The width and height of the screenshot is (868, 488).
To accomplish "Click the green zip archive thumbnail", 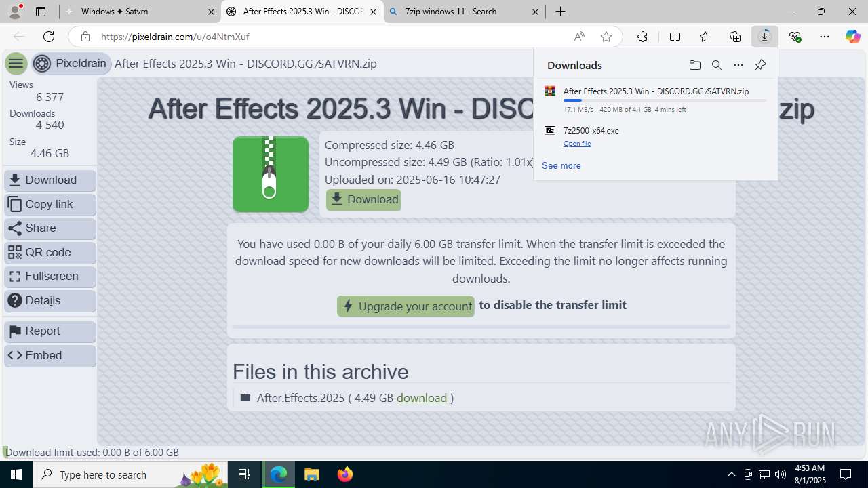I will [271, 174].
